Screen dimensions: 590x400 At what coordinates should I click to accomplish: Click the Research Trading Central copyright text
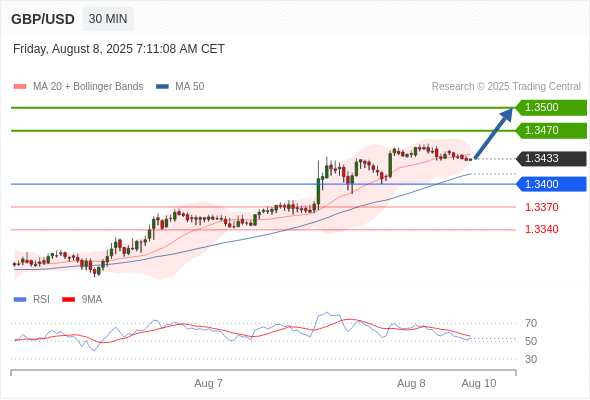[506, 87]
